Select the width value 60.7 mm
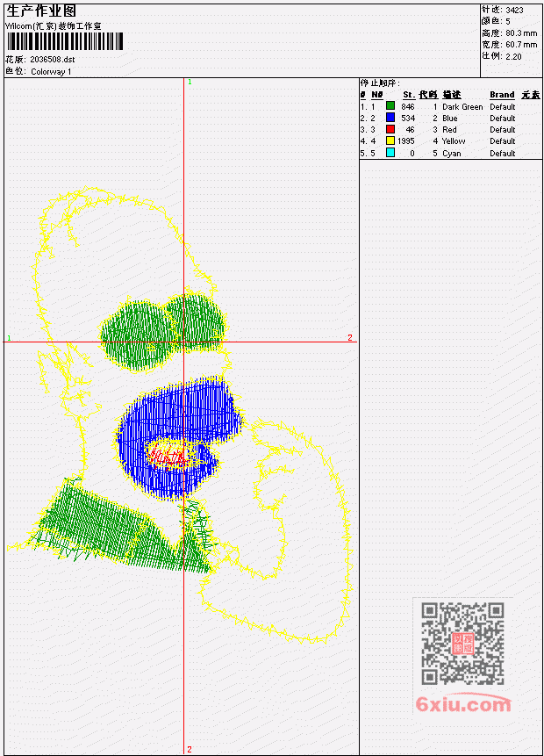 (521, 45)
